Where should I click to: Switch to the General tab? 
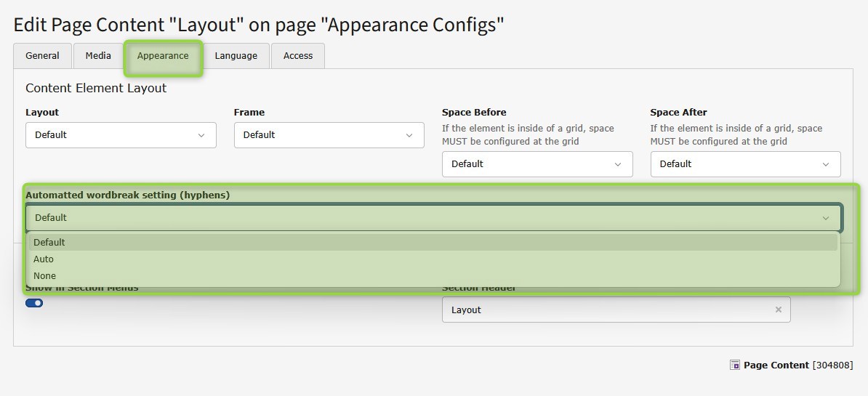pos(42,56)
